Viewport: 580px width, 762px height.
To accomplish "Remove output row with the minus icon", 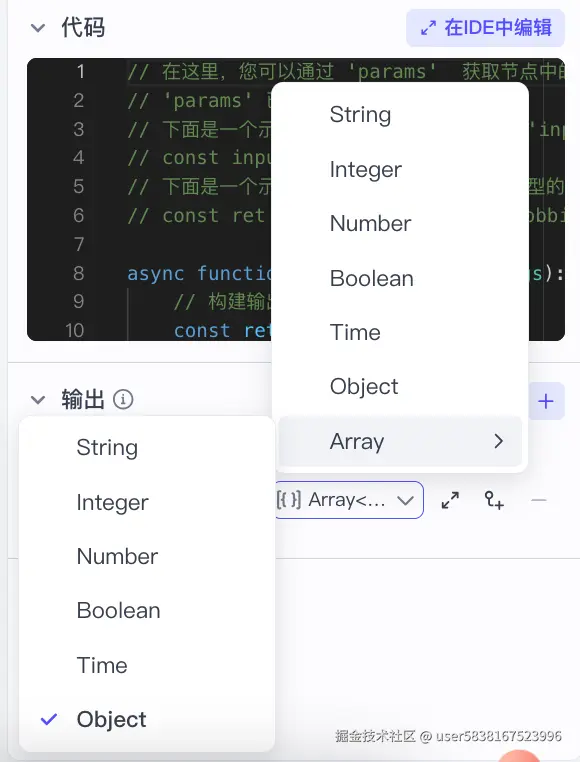I will click(539, 500).
